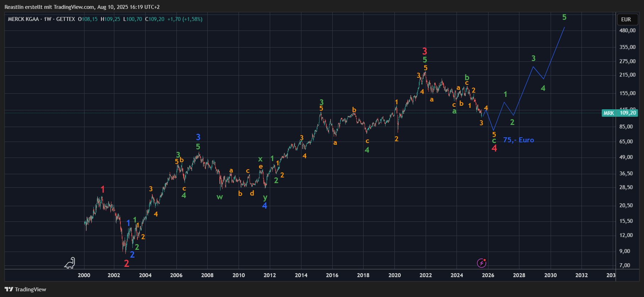Select the 75,- Euro text annotation
The image size is (644, 297).
518,140
